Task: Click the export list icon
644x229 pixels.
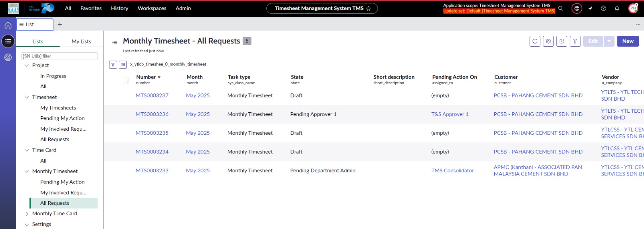Action: 561,41
